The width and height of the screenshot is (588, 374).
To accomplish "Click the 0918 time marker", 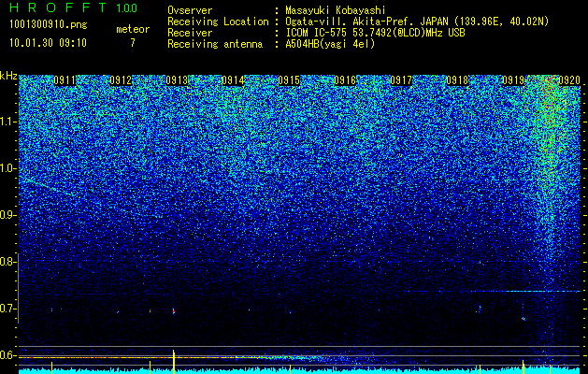I will 457,80.
